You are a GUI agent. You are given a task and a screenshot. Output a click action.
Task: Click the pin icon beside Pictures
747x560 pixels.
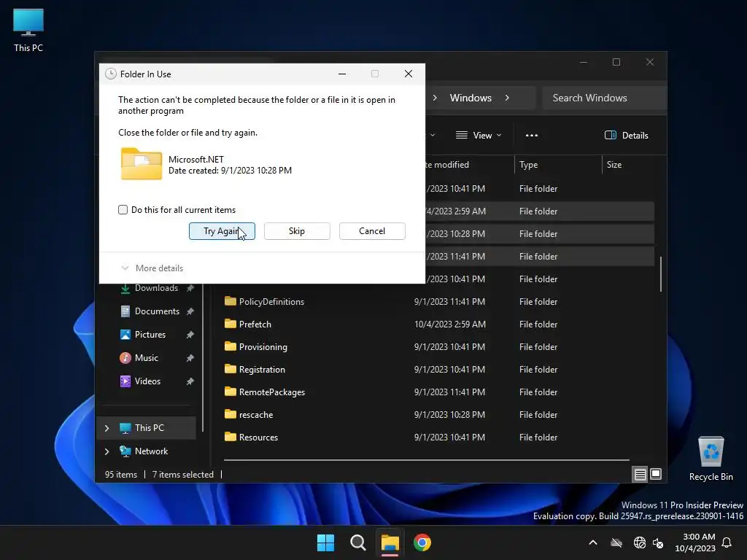click(190, 335)
